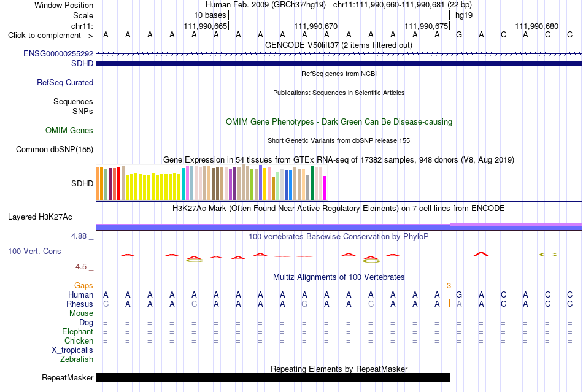Click the G base in the ruler sequence row
Screen dimensions: 583x392
459,34
